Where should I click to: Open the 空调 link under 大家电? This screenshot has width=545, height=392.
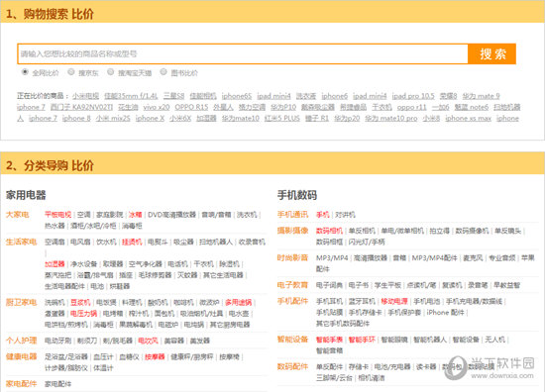[x=84, y=215]
